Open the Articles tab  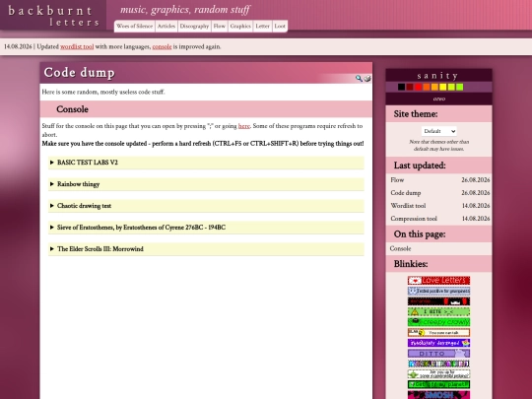click(x=166, y=27)
